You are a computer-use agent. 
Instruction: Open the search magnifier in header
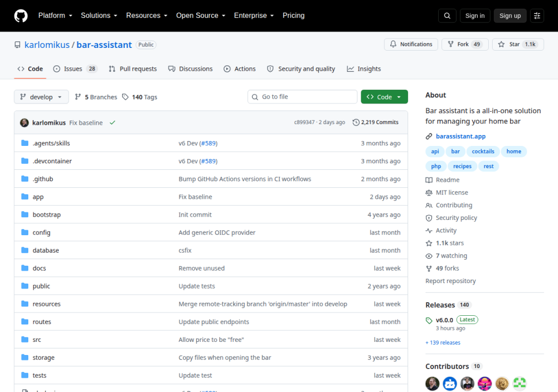[447, 16]
